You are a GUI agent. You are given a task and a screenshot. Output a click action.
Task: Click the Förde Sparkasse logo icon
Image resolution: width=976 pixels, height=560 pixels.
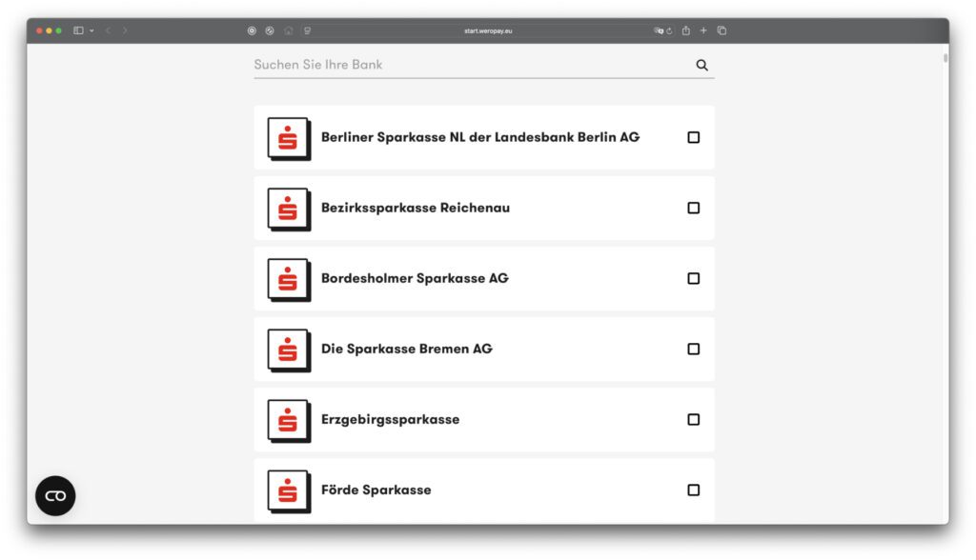[288, 490]
